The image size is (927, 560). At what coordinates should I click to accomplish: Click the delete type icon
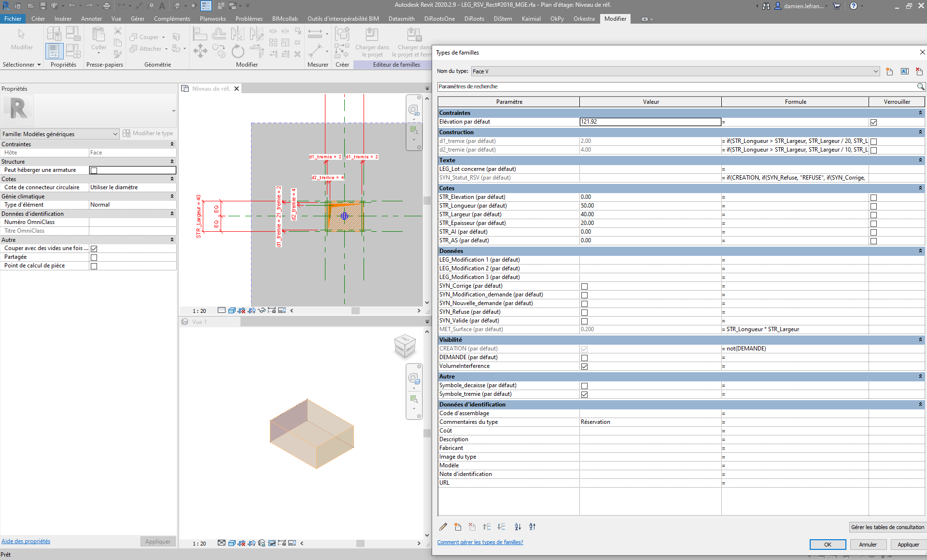point(919,71)
